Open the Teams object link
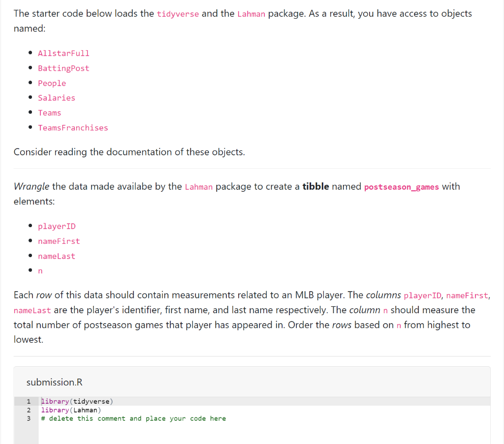 (x=49, y=113)
